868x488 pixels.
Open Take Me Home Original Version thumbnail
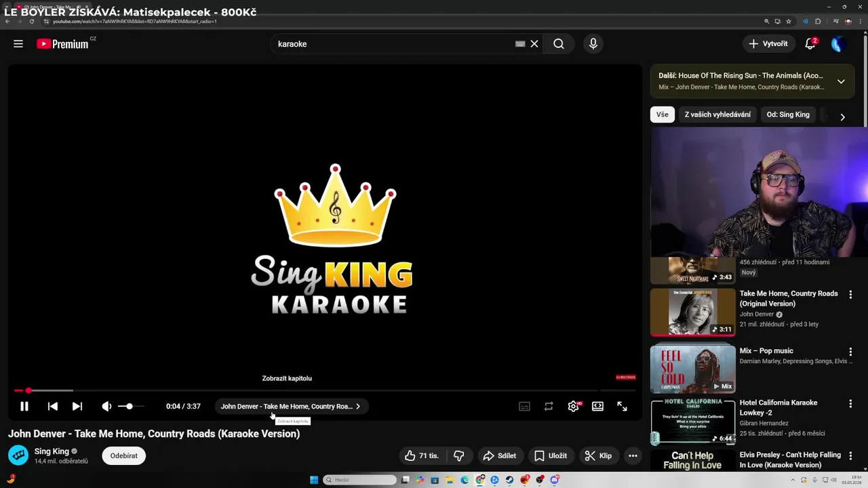pos(692,312)
